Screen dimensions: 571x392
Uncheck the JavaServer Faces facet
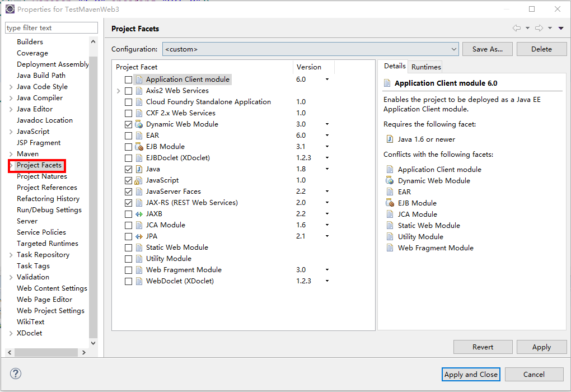tap(129, 192)
